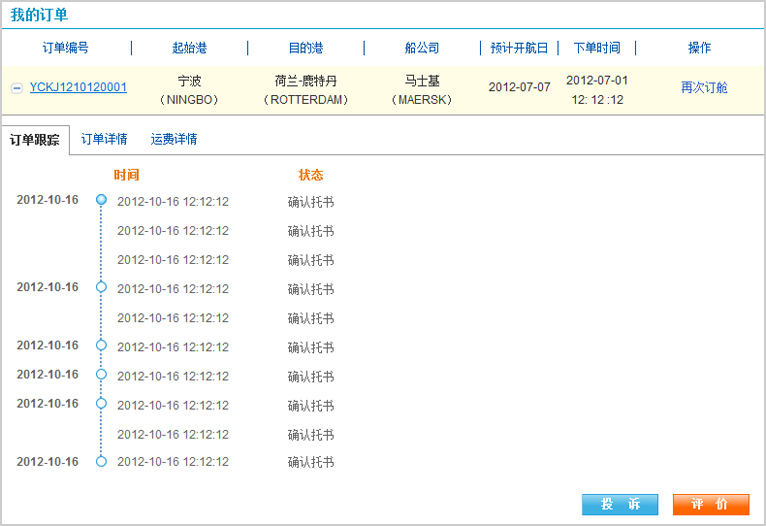Click the 船公司 column header
This screenshot has width=766, height=526.
[422, 48]
